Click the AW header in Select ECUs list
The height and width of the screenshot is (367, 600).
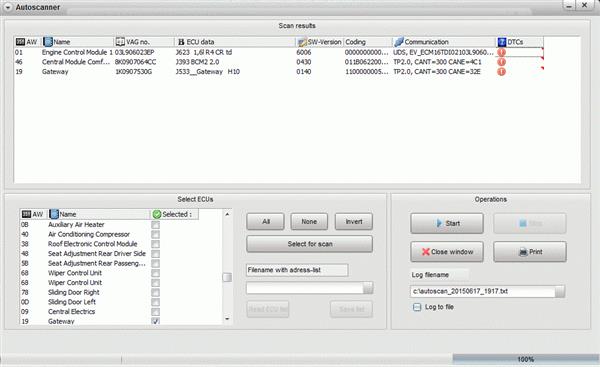click(x=33, y=214)
